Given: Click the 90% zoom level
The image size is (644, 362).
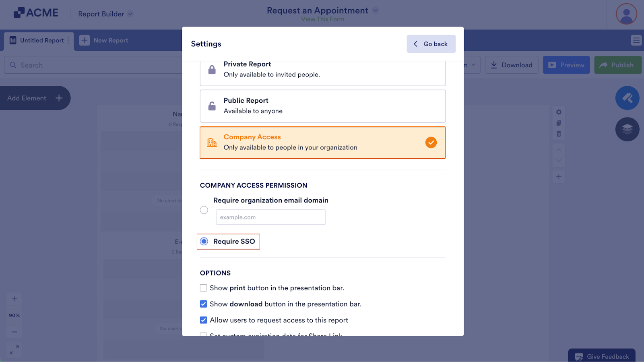Looking at the screenshot, I should (14, 315).
